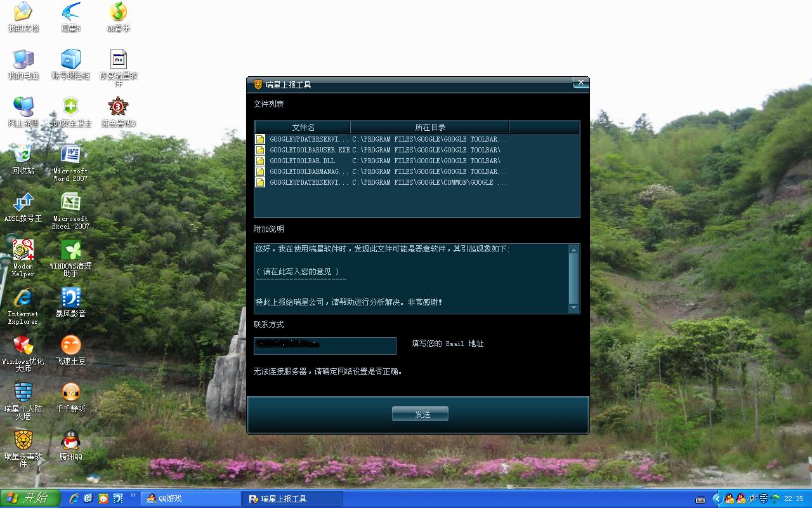Select the 修复瑞星软件 desktop file
Viewport: 812px width, 508px height.
[118, 68]
